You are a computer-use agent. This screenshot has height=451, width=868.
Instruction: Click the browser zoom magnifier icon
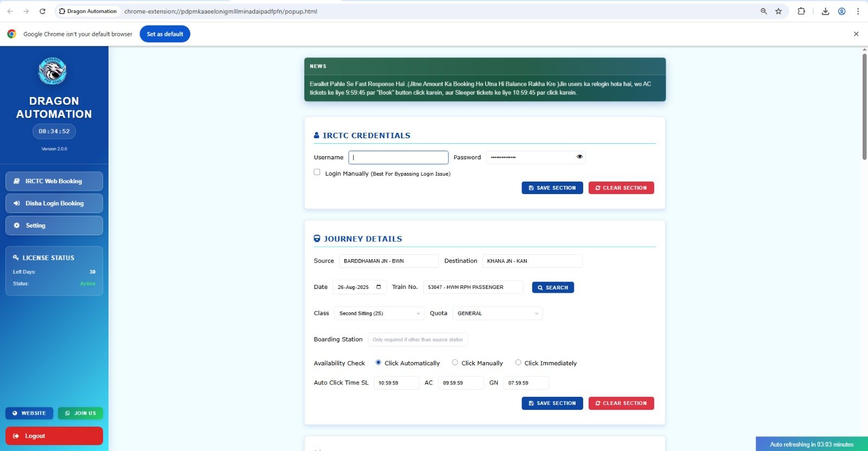(764, 11)
